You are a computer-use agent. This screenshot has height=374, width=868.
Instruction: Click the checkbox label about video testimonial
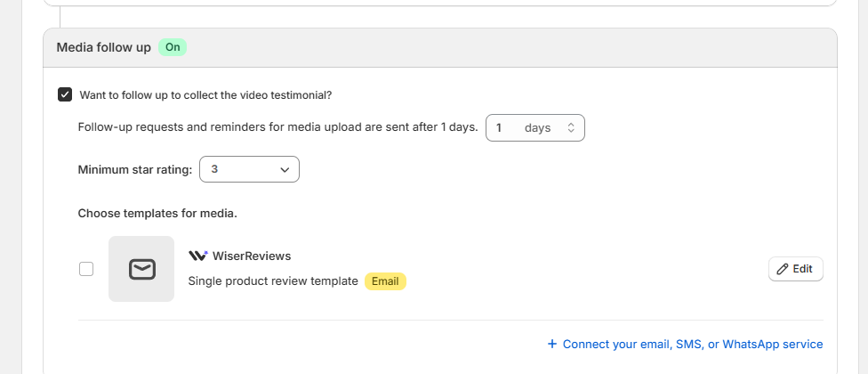coord(205,94)
